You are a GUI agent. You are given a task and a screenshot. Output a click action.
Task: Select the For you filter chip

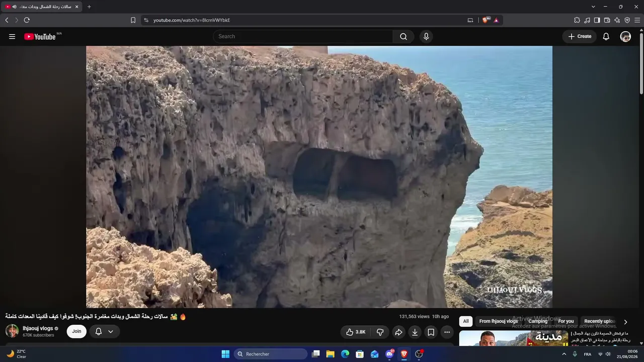[566, 321]
